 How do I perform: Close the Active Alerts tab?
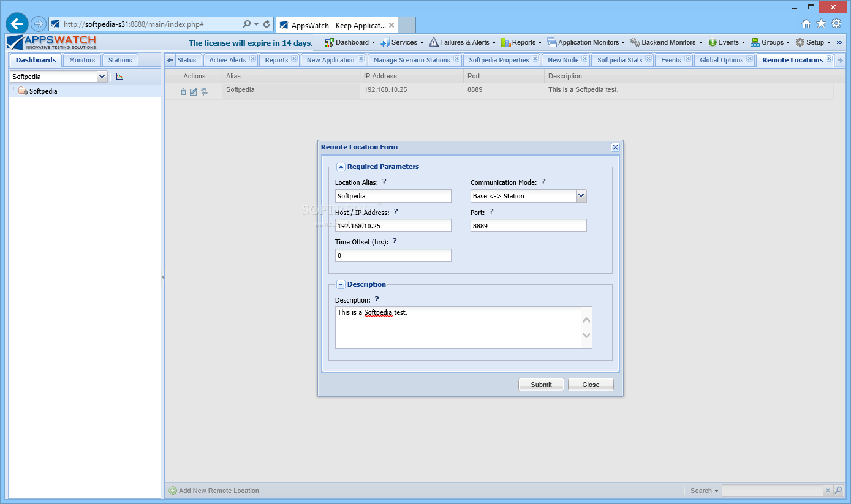click(252, 59)
